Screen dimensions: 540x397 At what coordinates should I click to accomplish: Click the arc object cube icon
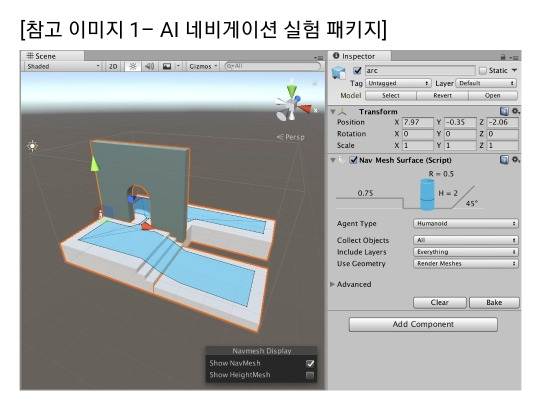click(338, 73)
